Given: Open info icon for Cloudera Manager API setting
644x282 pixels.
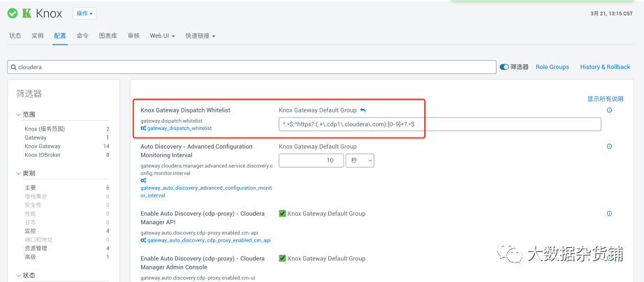Looking at the screenshot, I should [609, 214].
